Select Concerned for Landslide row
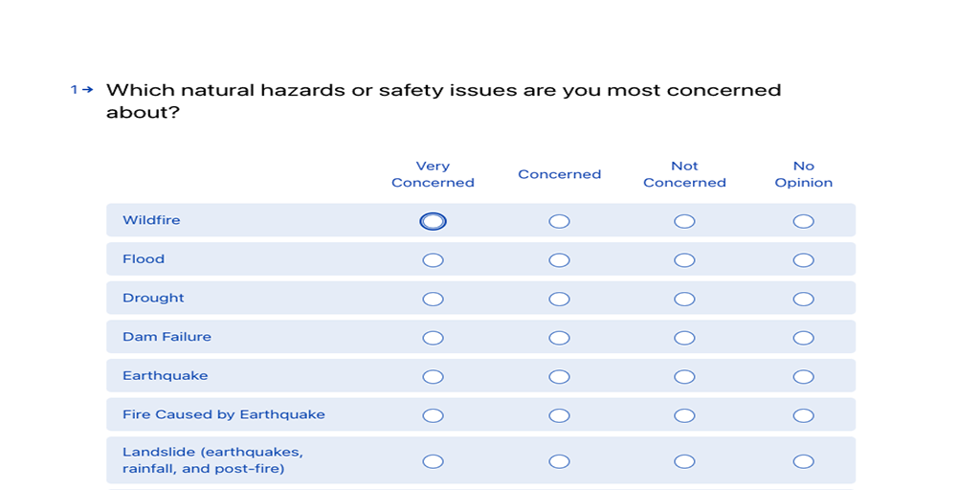 559,461
